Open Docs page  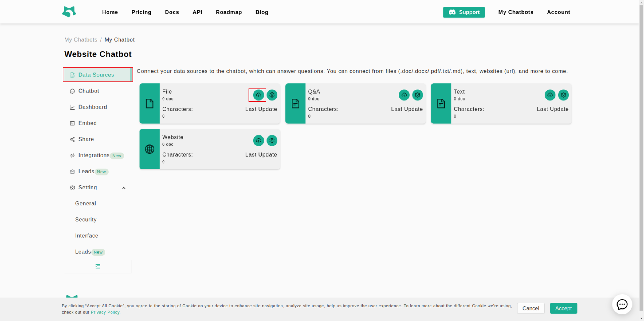point(172,12)
